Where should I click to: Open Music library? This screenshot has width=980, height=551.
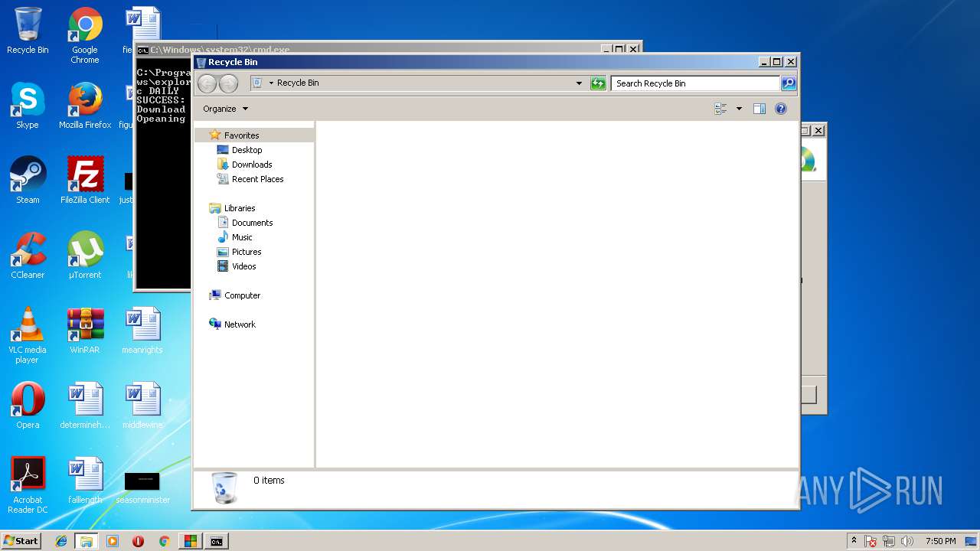pos(242,237)
